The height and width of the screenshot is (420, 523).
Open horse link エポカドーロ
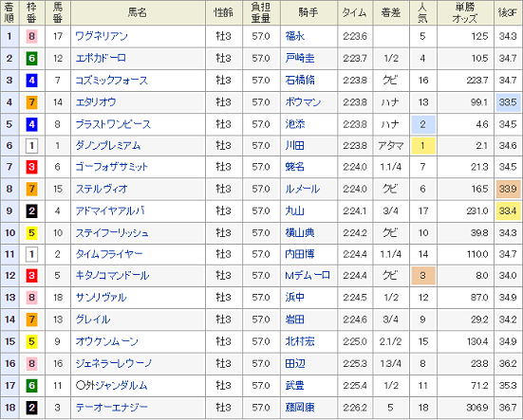tap(101, 58)
